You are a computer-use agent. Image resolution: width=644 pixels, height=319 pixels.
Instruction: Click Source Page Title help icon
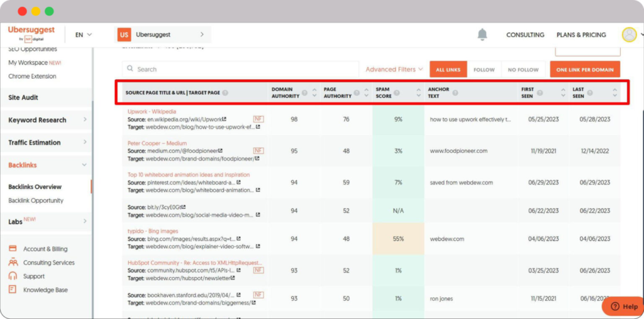(225, 93)
